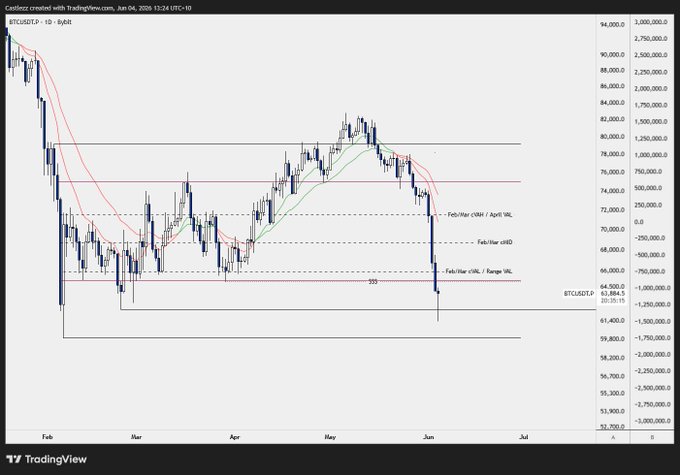Click the 1,000,000.0 label on right axis

coord(651,155)
